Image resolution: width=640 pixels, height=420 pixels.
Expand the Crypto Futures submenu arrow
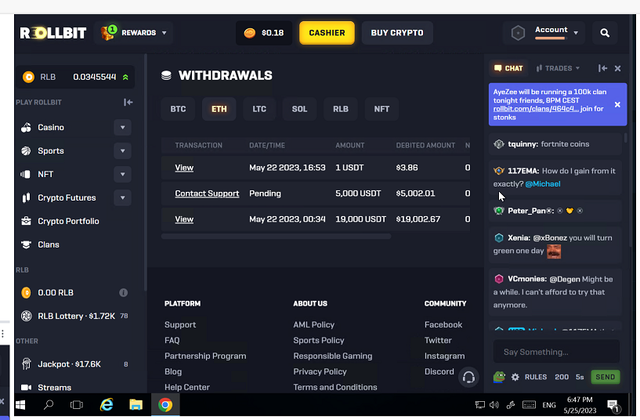tap(122, 198)
